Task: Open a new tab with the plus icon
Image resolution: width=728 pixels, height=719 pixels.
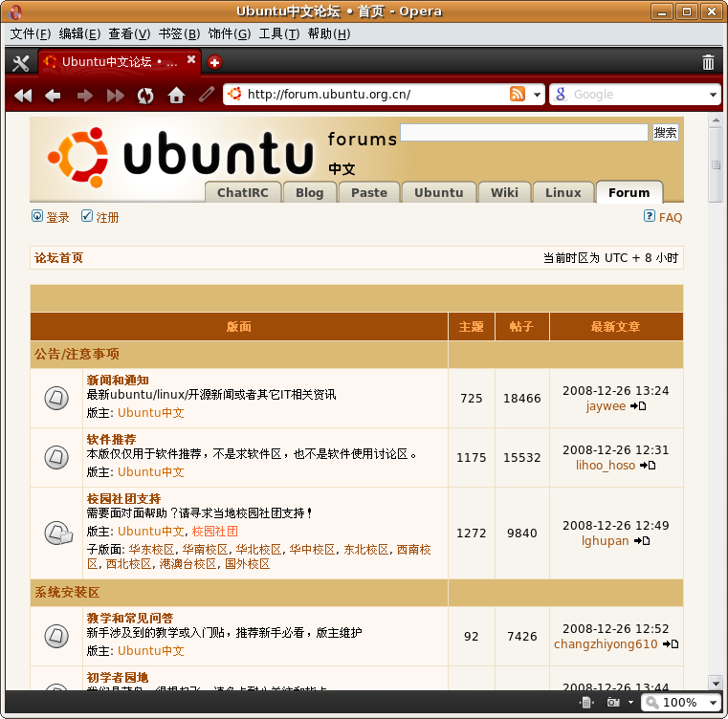Action: click(214, 62)
